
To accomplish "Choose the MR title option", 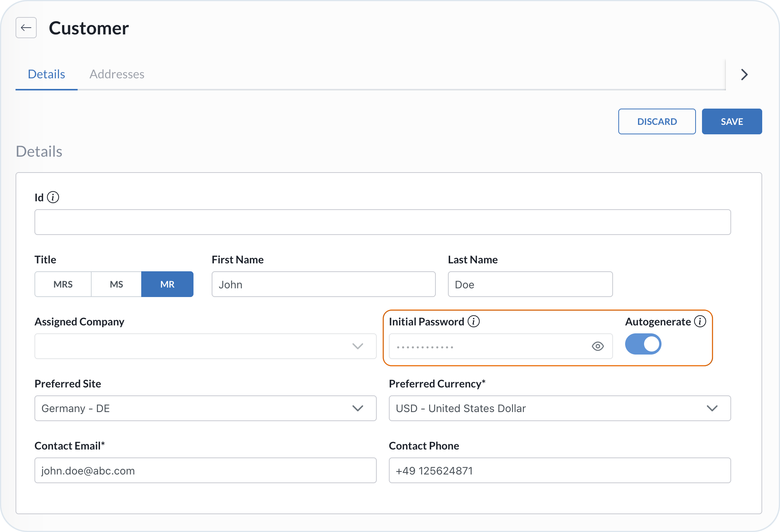I will click(167, 284).
